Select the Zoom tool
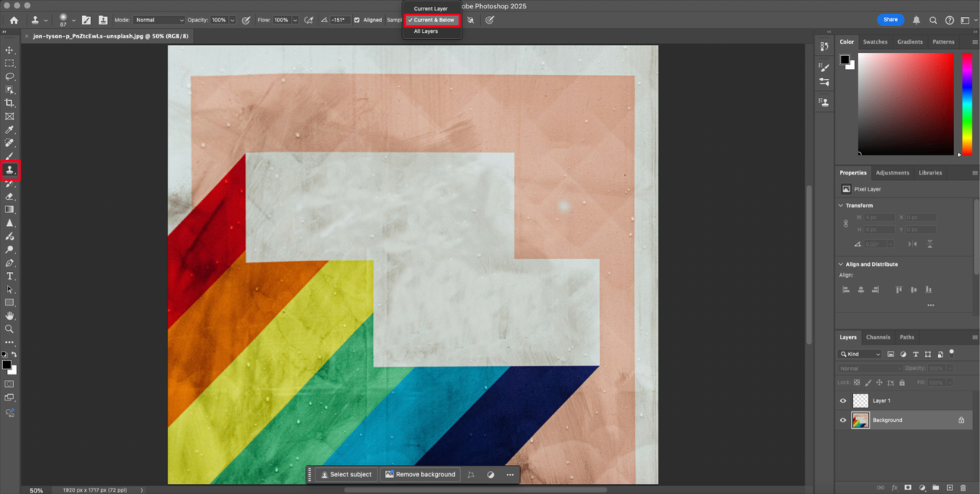980x494 pixels. pos(10,329)
